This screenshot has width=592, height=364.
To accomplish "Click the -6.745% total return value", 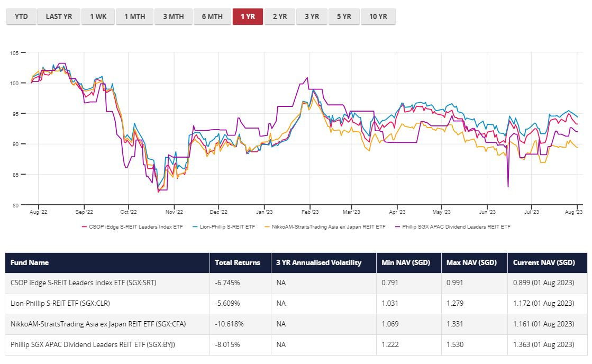I will point(227,283).
